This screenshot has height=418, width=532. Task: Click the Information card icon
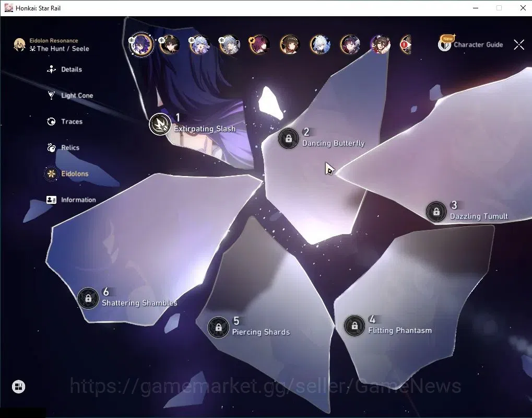click(51, 200)
